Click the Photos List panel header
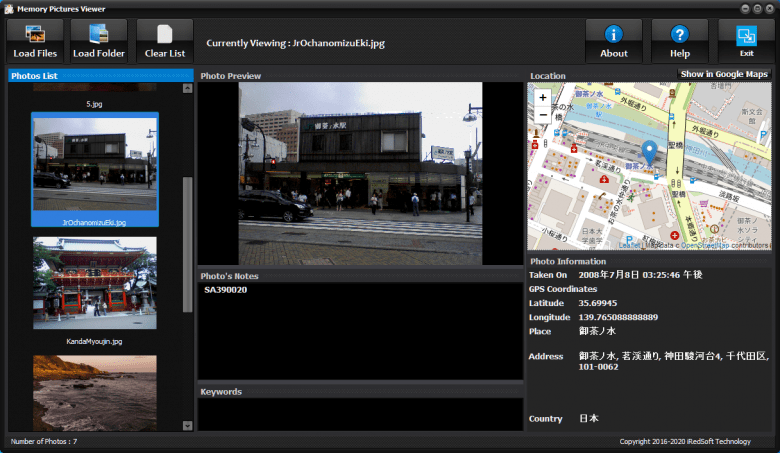780x453 pixels. (101, 76)
